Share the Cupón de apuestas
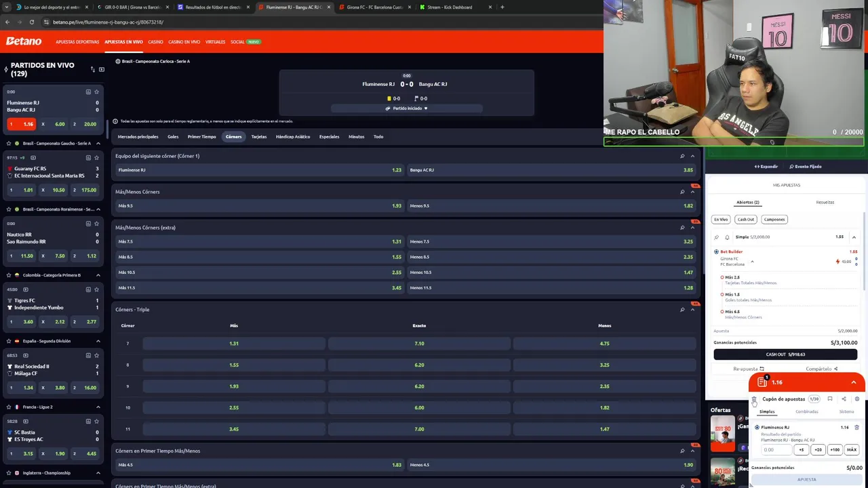 click(844, 399)
